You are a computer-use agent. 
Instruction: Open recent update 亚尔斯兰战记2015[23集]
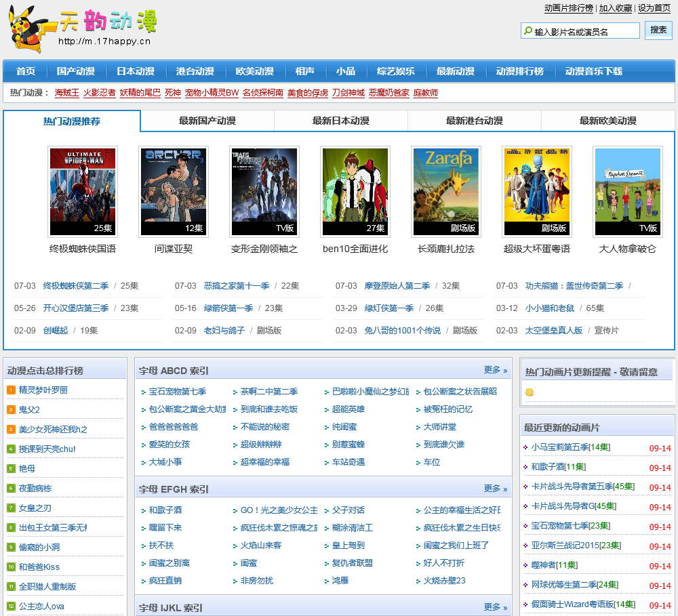tap(576, 546)
